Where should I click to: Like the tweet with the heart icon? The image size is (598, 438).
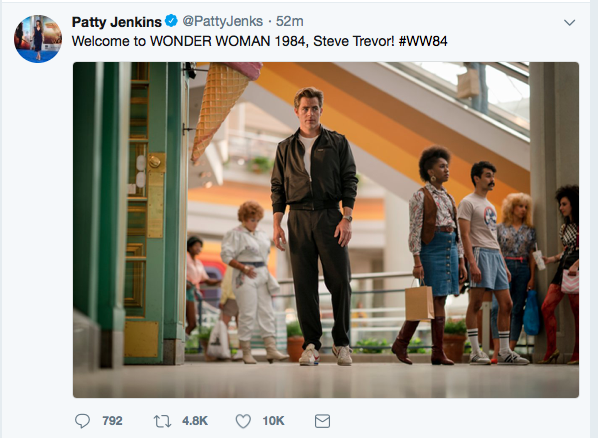tap(243, 421)
